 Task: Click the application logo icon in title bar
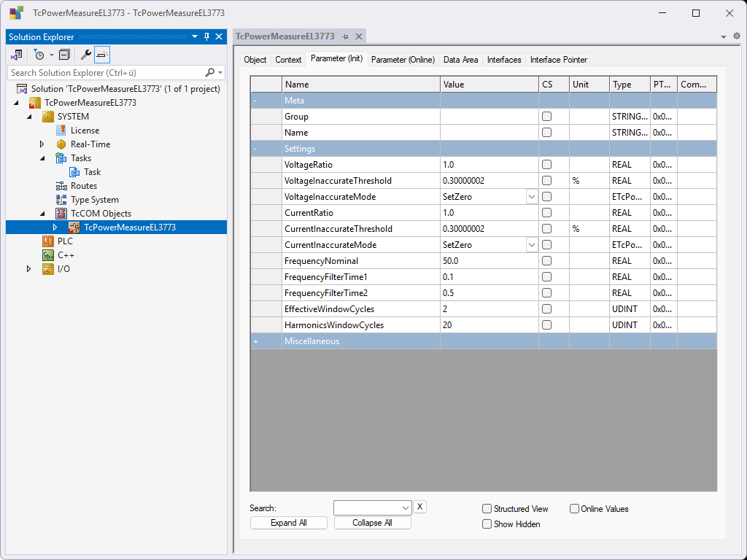click(16, 13)
